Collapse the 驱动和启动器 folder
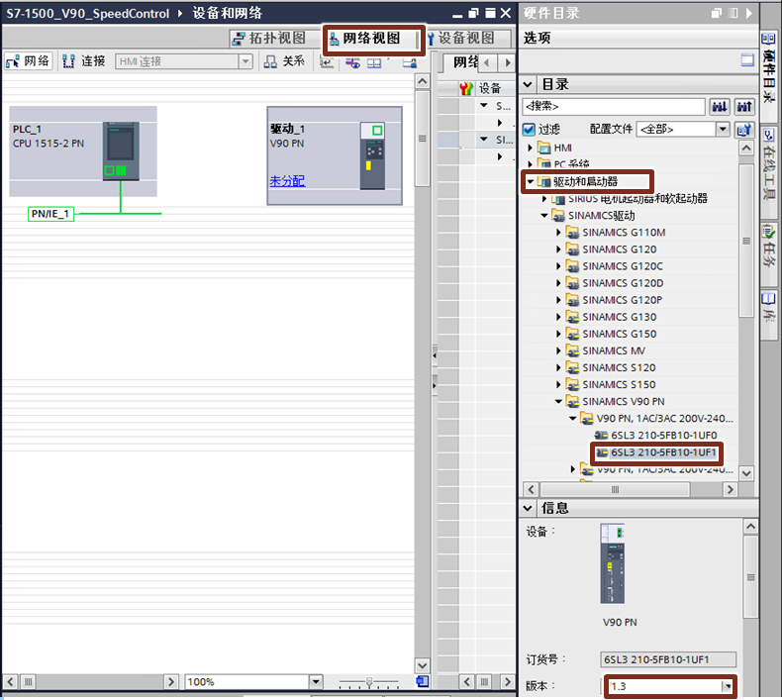The height and width of the screenshot is (700, 782). [x=531, y=181]
